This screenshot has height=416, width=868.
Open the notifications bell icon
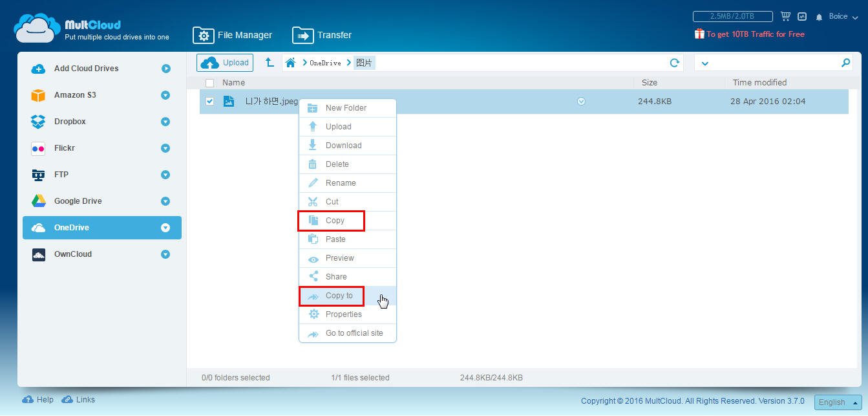820,17
